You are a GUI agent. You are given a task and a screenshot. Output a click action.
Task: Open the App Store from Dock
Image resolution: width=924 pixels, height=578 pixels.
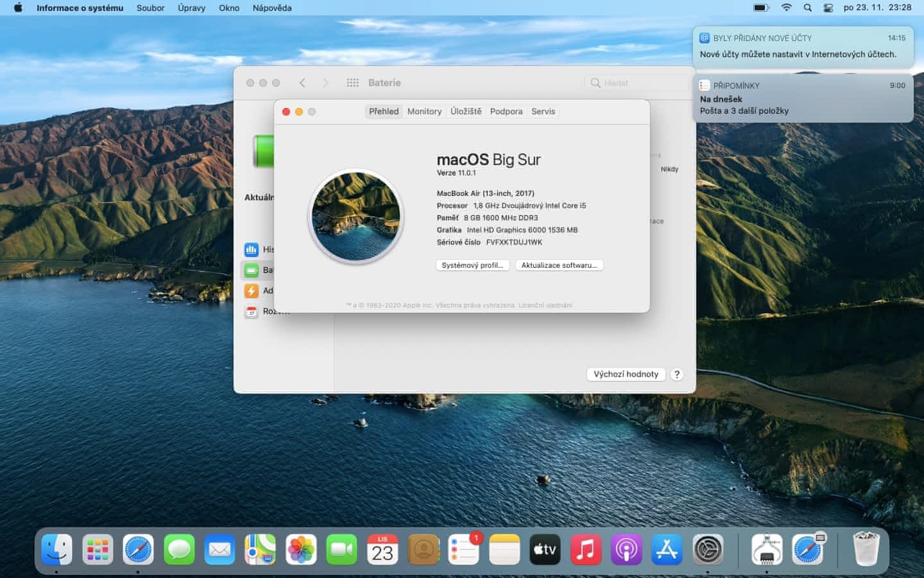tap(667, 550)
